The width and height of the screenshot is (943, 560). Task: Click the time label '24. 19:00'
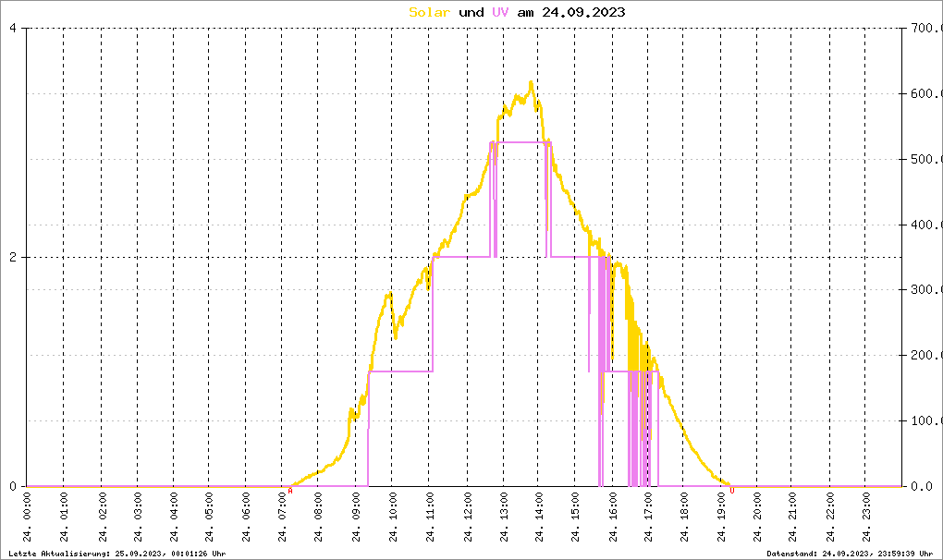pos(721,517)
